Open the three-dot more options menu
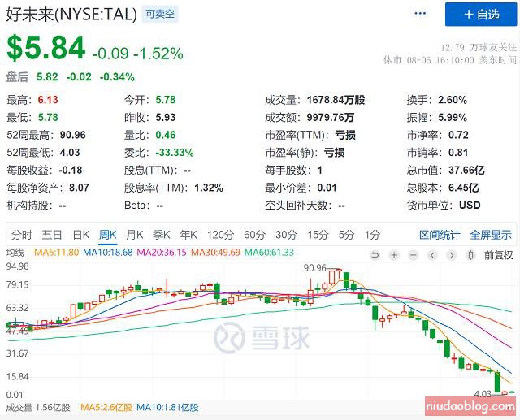Viewport: 520px width, 420px height. point(420,14)
